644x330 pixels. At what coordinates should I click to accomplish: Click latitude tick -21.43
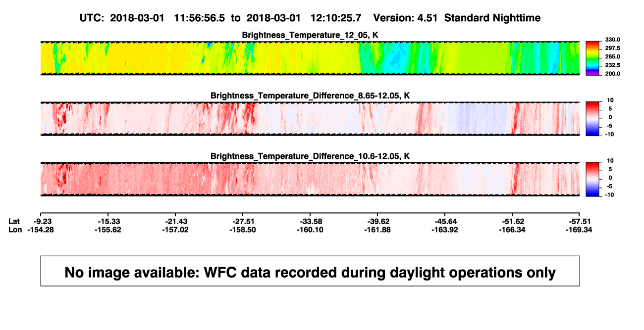176,221
